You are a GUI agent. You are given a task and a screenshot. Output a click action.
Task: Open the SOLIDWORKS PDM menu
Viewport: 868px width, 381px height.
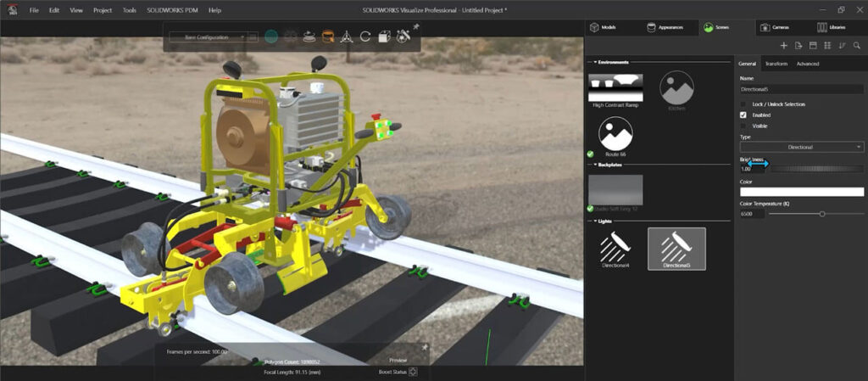173,10
